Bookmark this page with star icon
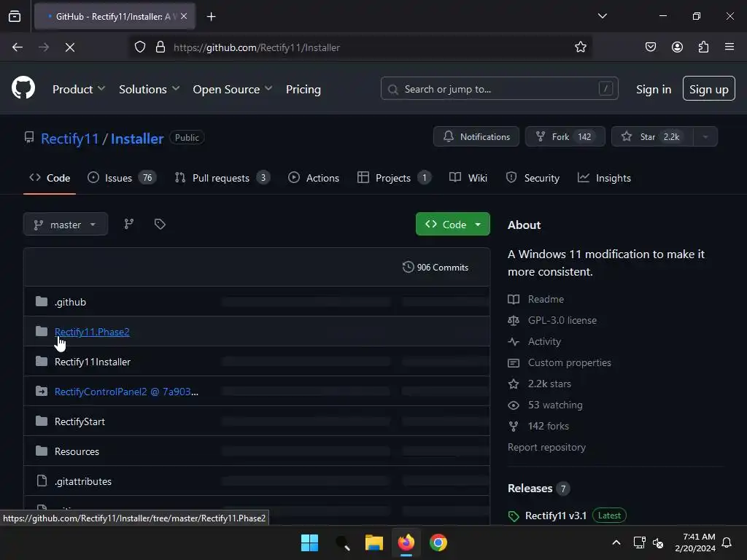The image size is (747, 560). tap(580, 47)
